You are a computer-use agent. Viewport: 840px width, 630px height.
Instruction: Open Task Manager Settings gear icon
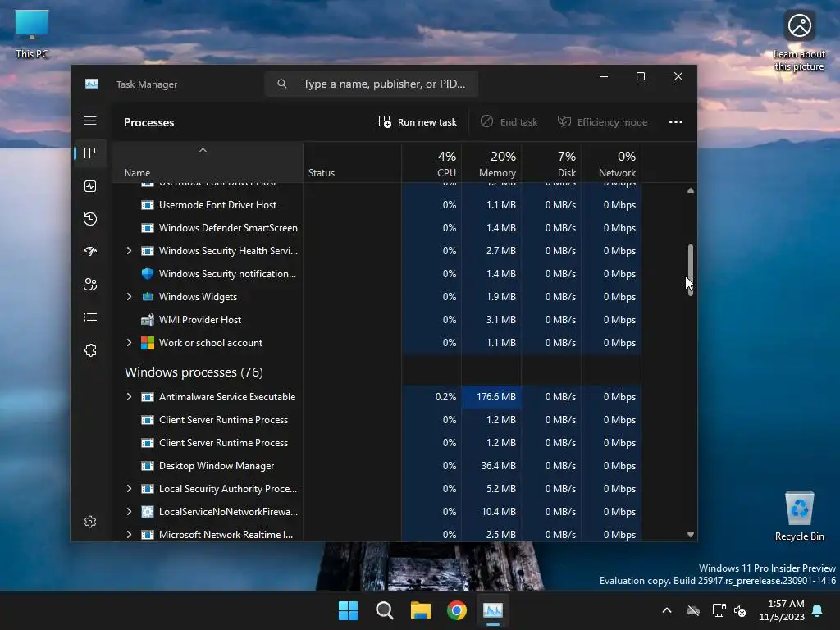[90, 521]
